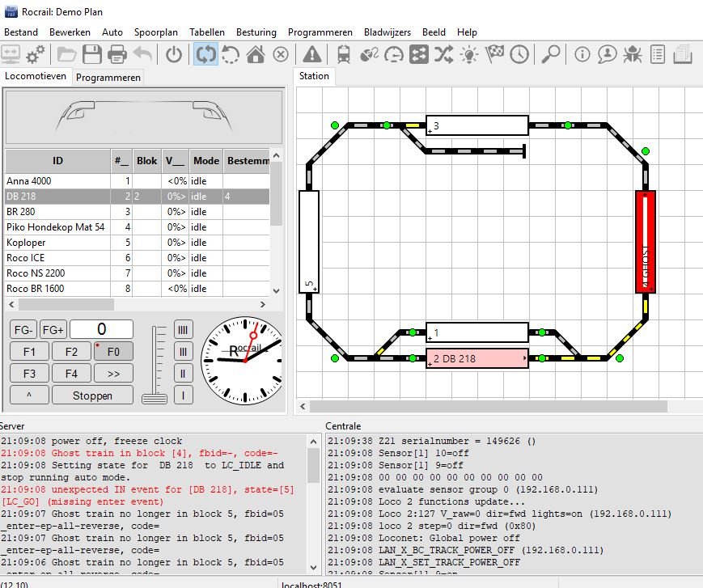The width and height of the screenshot is (703, 588).
Task: Click the reset dotted-circle arrow icon
Action: [231, 55]
